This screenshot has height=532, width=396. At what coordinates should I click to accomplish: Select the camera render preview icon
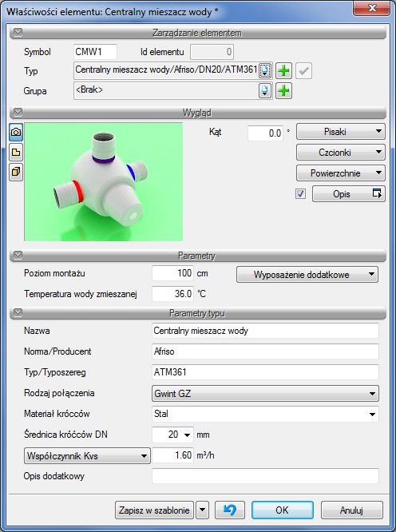point(16,132)
